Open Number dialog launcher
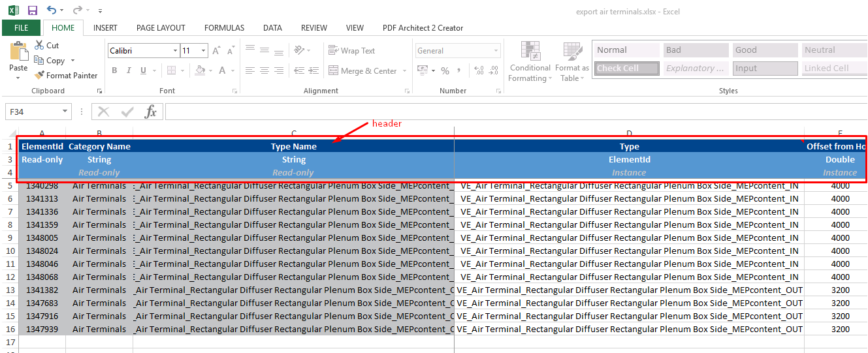The width and height of the screenshot is (868, 353). 498,91
